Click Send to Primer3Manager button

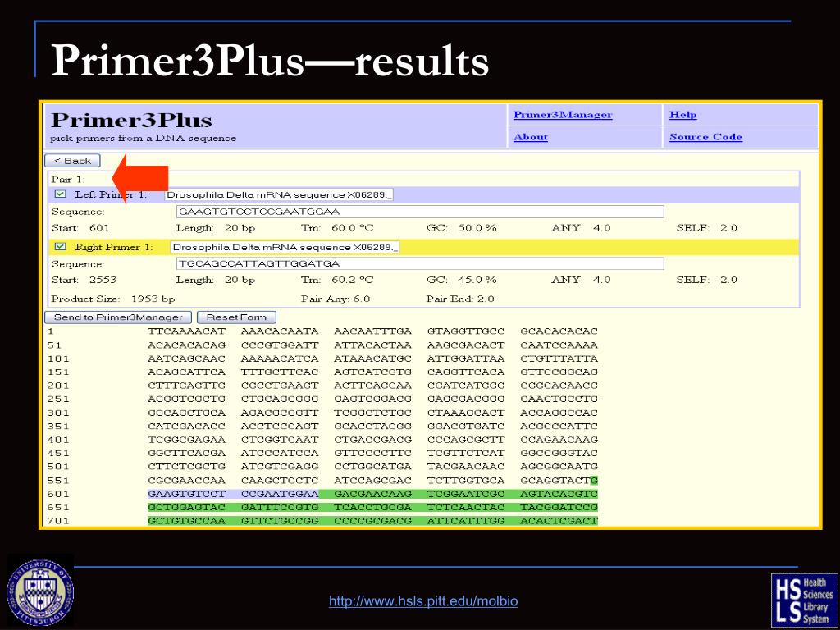point(118,317)
